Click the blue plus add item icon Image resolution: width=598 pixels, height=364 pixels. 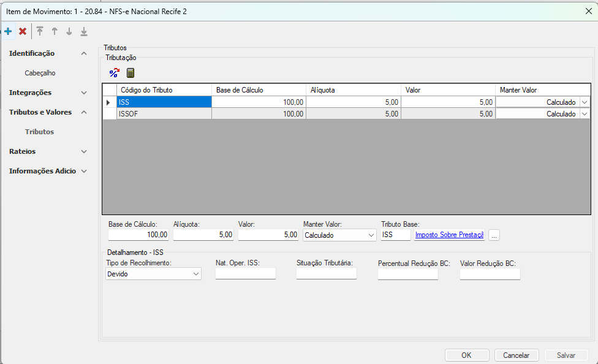point(8,31)
